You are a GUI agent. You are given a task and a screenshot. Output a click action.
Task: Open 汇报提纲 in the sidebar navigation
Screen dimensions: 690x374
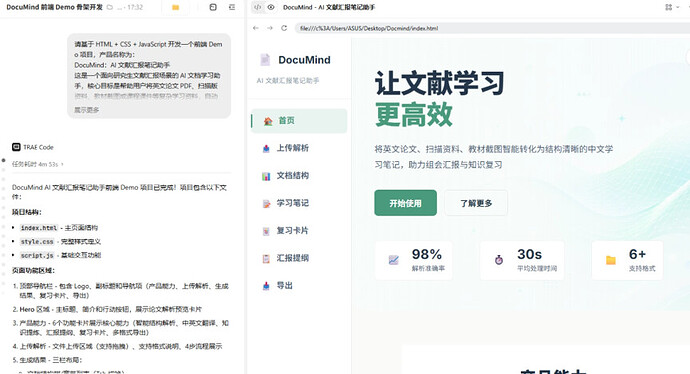[x=299, y=258]
